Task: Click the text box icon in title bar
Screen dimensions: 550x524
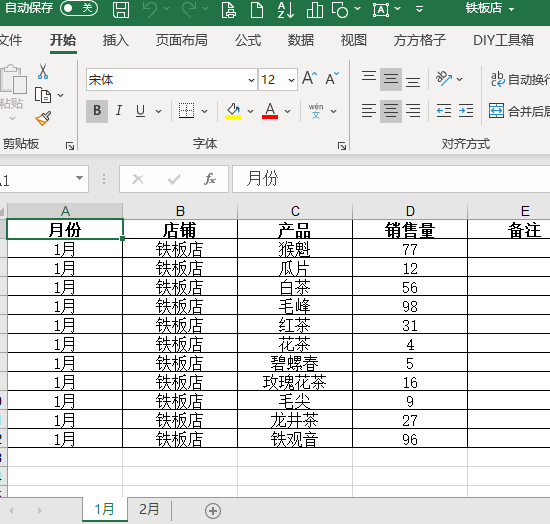Action: coord(381,9)
